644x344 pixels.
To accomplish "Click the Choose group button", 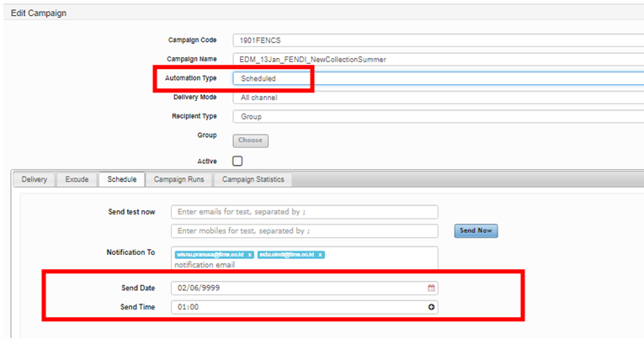I will pos(250,140).
